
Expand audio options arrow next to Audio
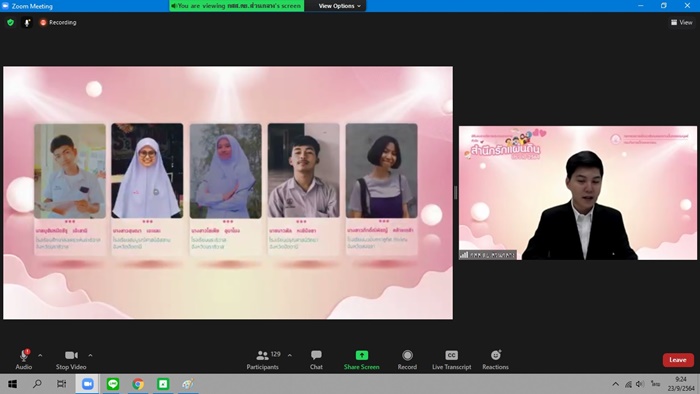(40, 356)
